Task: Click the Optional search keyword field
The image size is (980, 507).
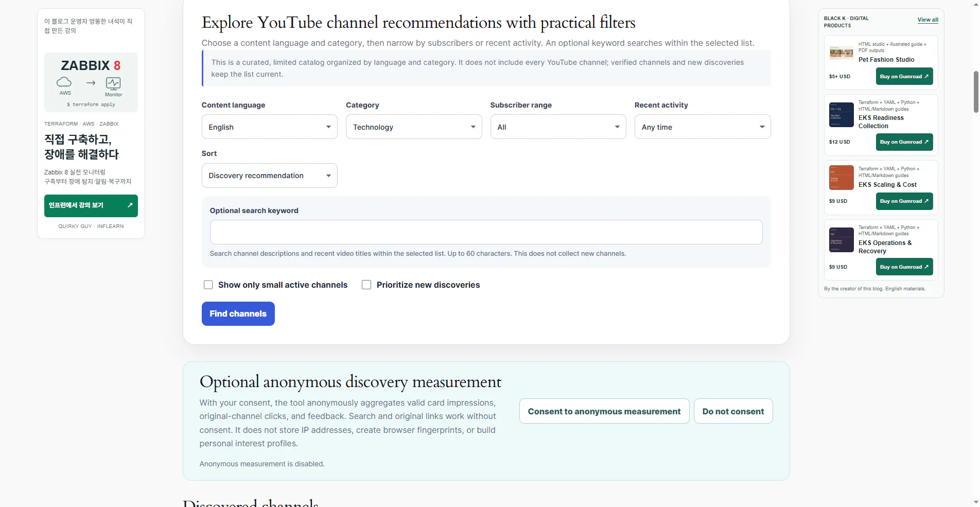Action: click(x=486, y=232)
